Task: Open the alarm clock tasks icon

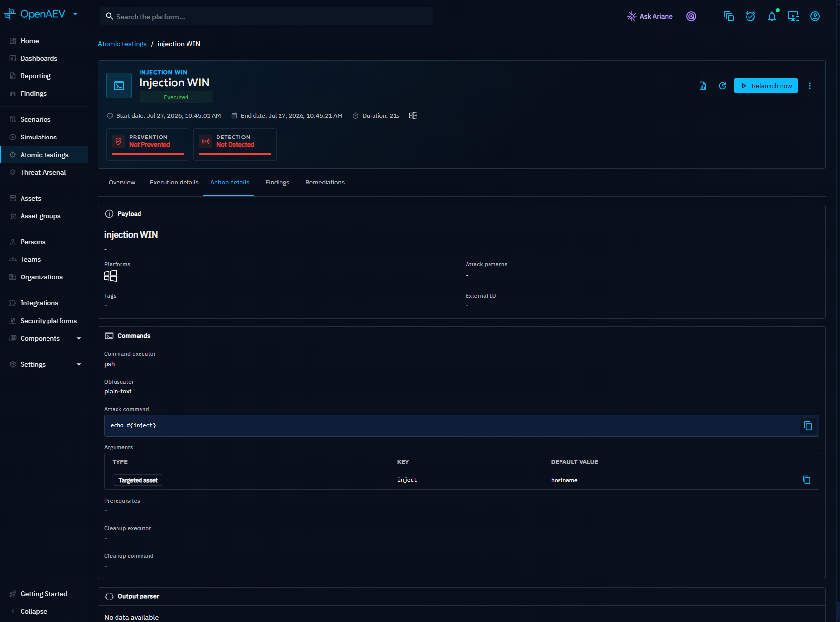Action: pos(750,16)
